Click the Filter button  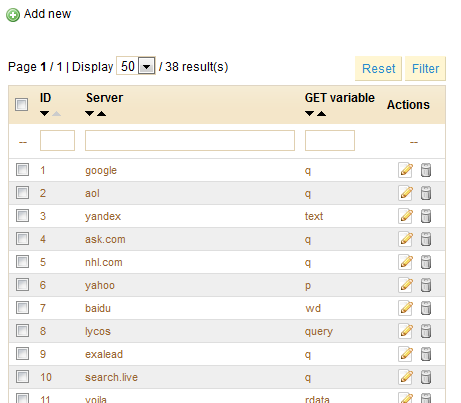point(425,69)
